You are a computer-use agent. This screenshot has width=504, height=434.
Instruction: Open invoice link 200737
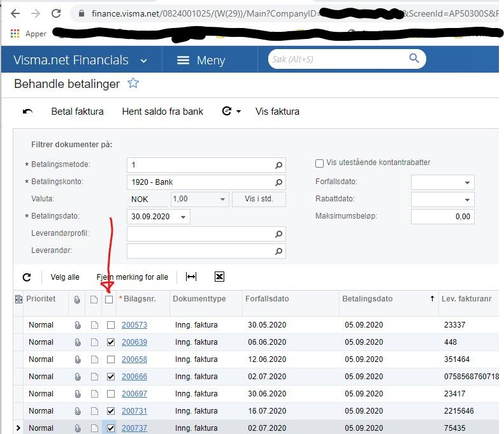[134, 428]
